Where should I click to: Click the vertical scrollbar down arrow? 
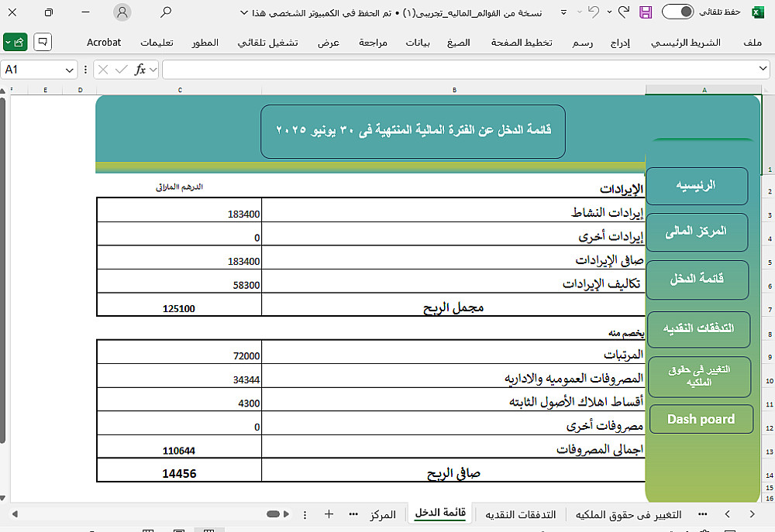coord(2,498)
